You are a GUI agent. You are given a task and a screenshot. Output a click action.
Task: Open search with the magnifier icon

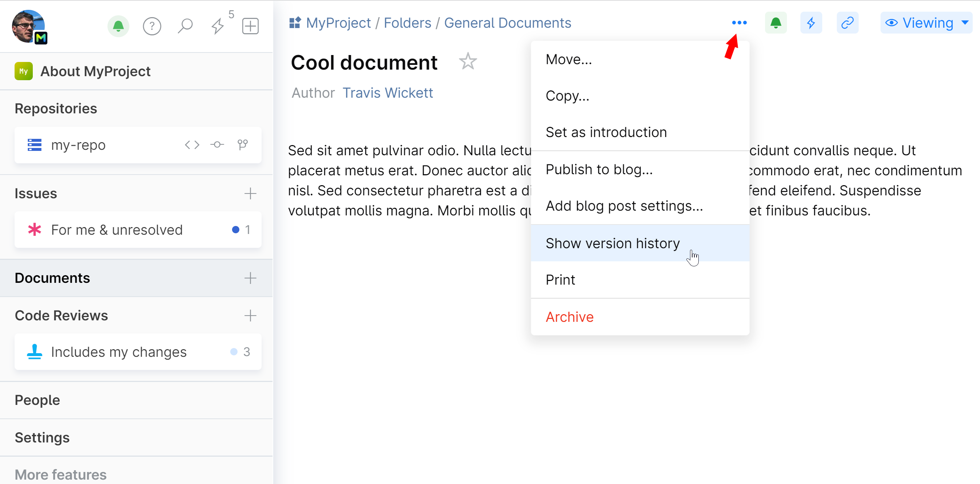click(185, 26)
